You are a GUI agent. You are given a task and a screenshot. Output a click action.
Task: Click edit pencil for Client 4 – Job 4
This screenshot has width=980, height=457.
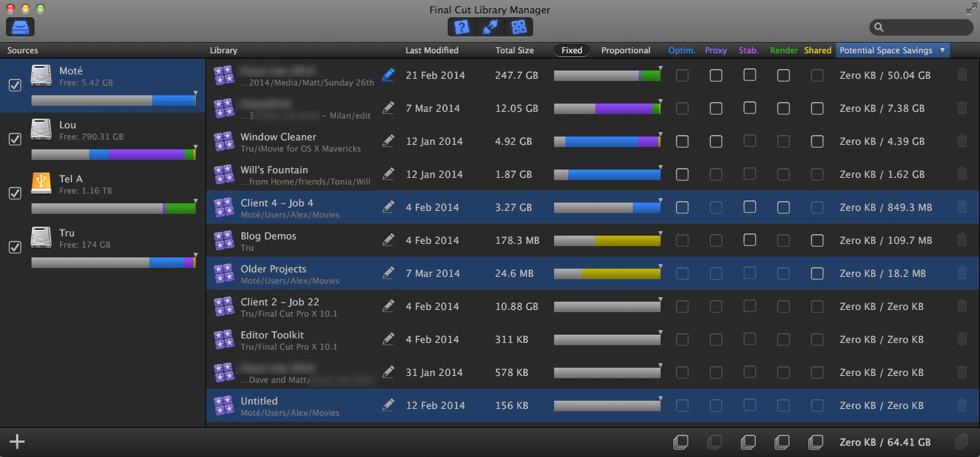tap(388, 207)
